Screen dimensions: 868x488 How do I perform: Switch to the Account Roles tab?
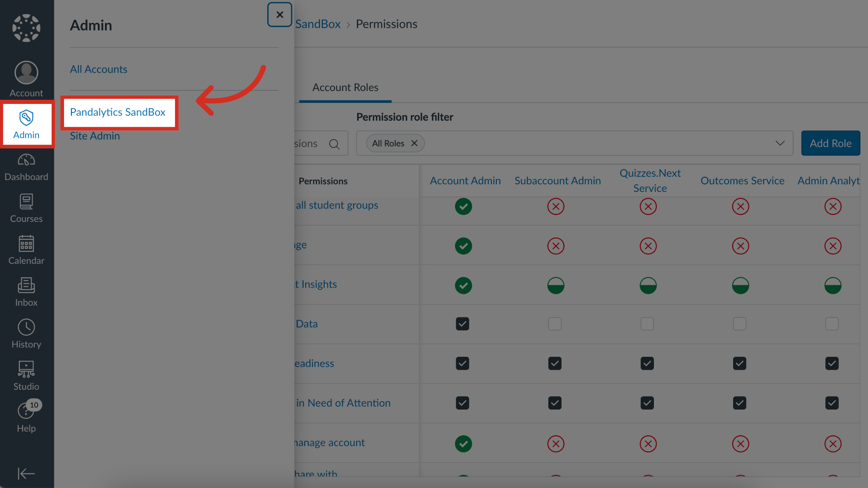(345, 87)
